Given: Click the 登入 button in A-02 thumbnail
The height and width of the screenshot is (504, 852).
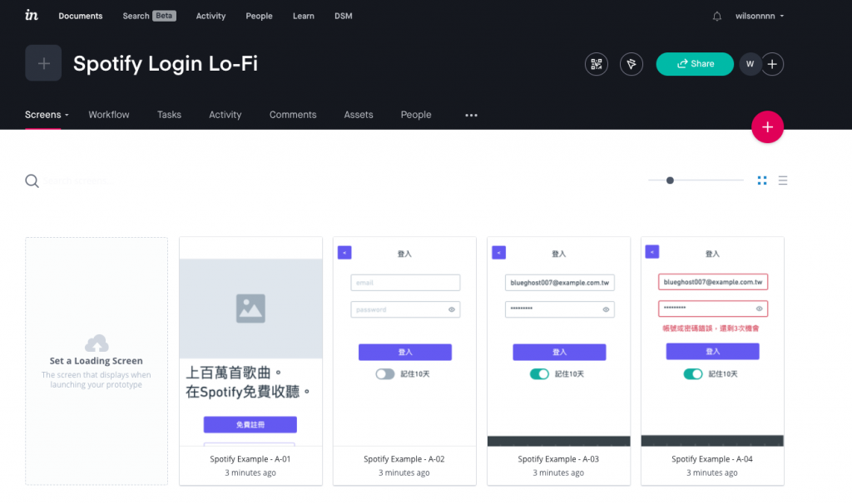Looking at the screenshot, I should point(405,352).
